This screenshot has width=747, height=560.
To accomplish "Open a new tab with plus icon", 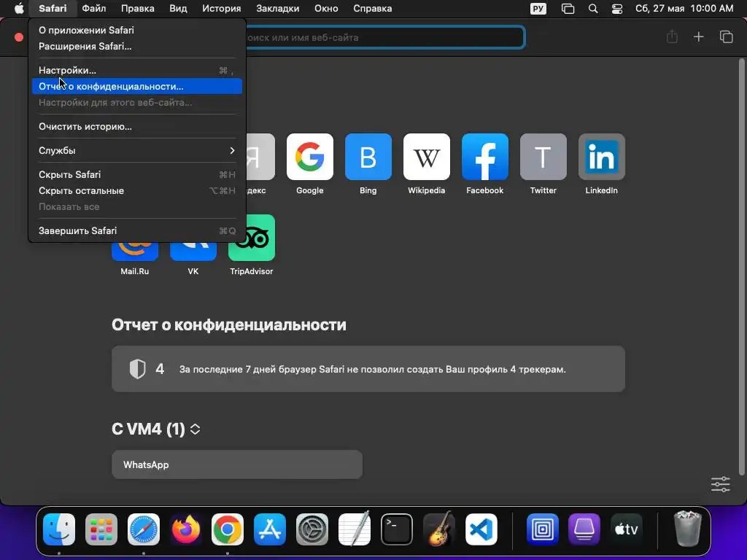I will point(698,36).
